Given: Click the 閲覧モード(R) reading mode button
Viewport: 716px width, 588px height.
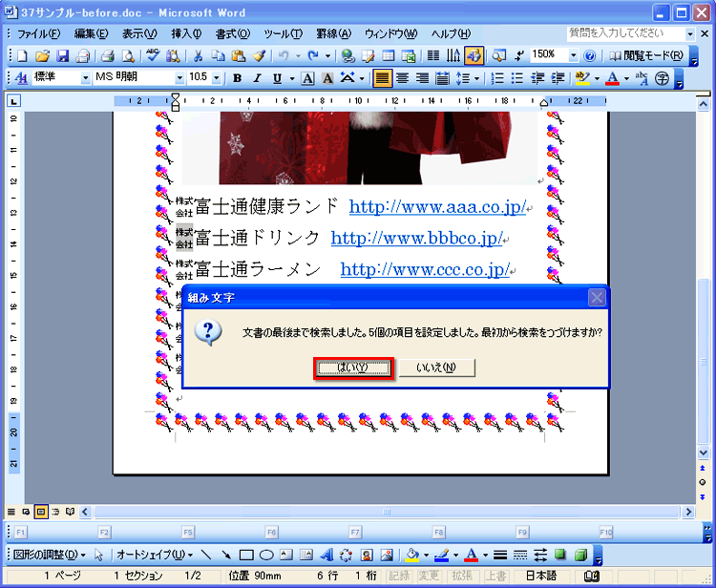Looking at the screenshot, I should click(x=647, y=56).
